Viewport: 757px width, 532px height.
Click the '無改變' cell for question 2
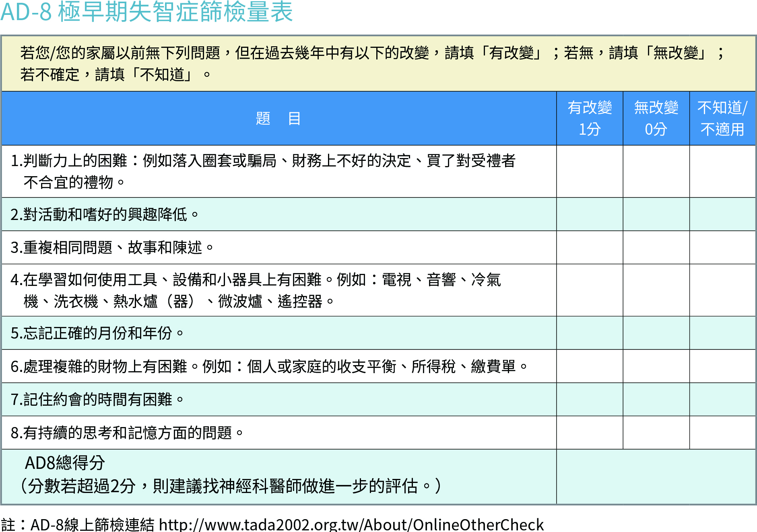click(656, 214)
